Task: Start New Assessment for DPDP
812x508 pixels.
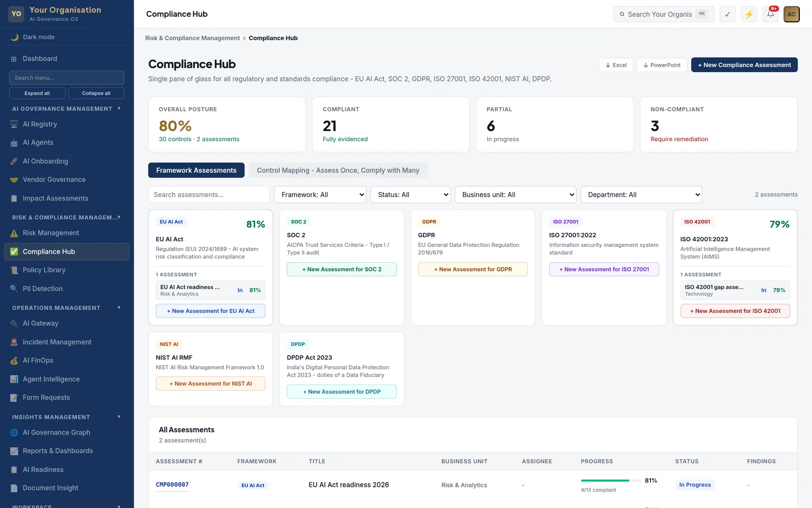Action: coord(342,392)
